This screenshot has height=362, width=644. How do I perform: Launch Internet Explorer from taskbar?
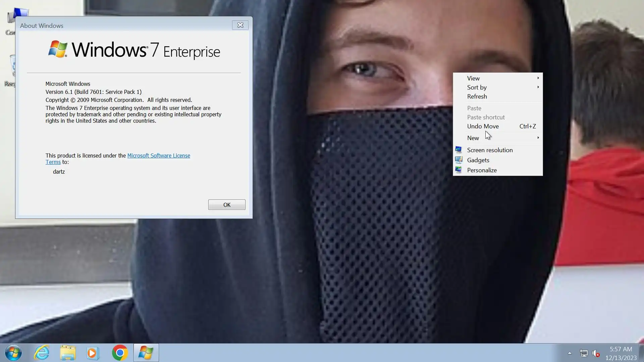42,353
